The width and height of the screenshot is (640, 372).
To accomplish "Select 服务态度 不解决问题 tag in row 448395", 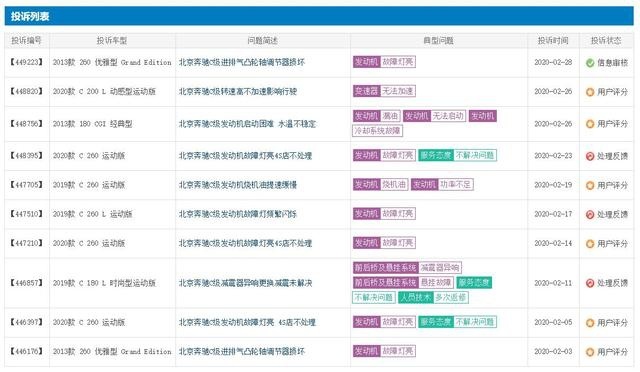I will (458, 156).
